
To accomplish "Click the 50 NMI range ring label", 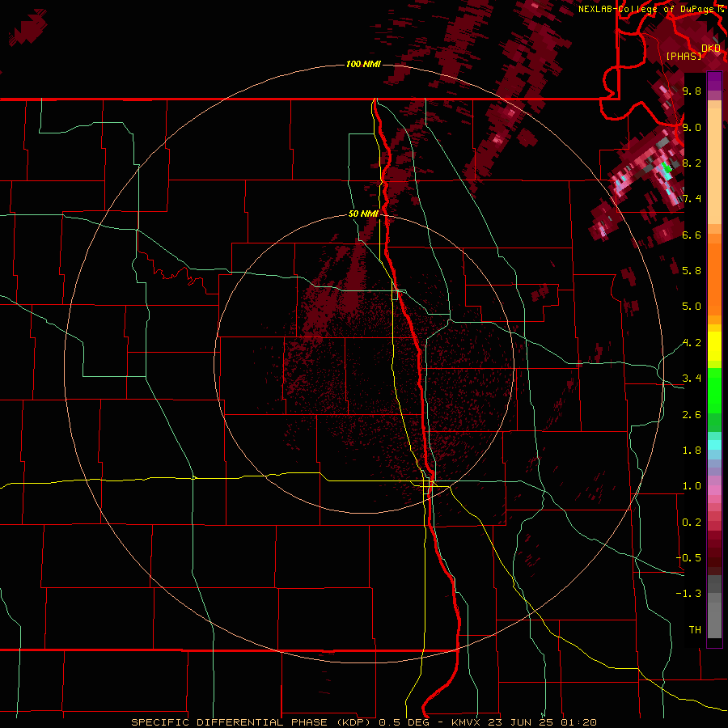I will coord(363,214).
